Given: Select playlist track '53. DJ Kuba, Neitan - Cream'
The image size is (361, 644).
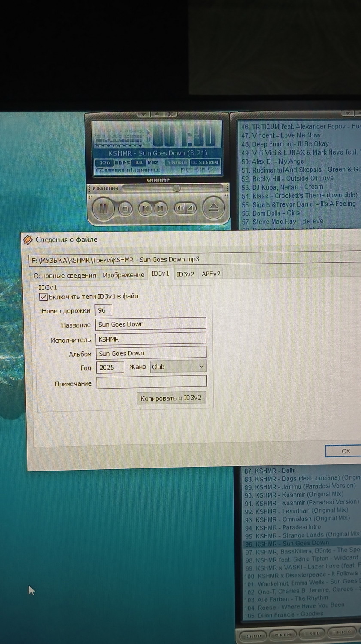Looking at the screenshot, I should (282, 187).
